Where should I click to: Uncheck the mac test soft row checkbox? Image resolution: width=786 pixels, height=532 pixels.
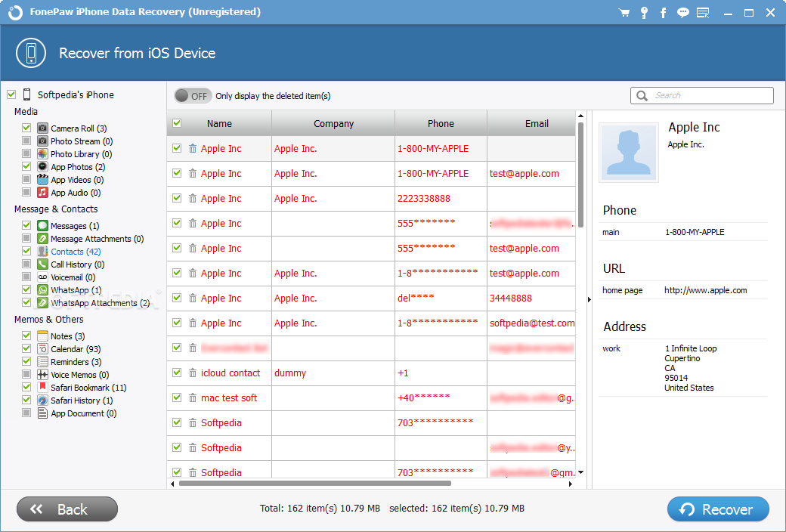pos(177,397)
